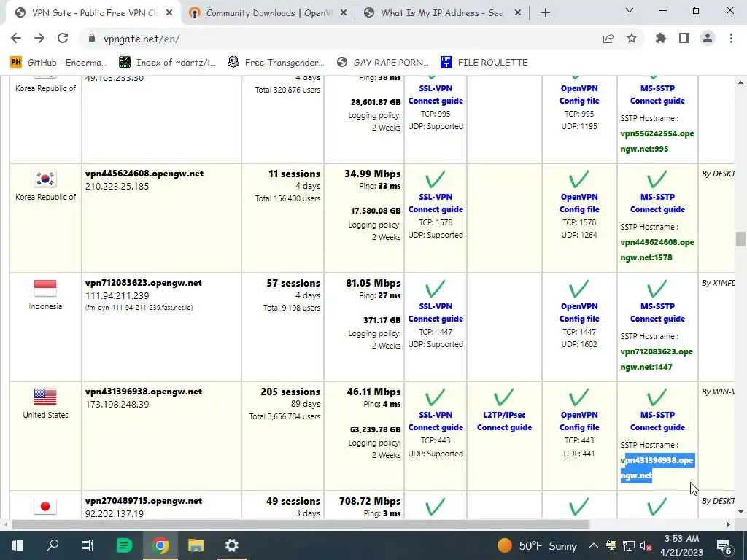Image resolution: width=747 pixels, height=560 pixels.
Task: Open File Explorer from the taskbar
Action: [x=196, y=545]
